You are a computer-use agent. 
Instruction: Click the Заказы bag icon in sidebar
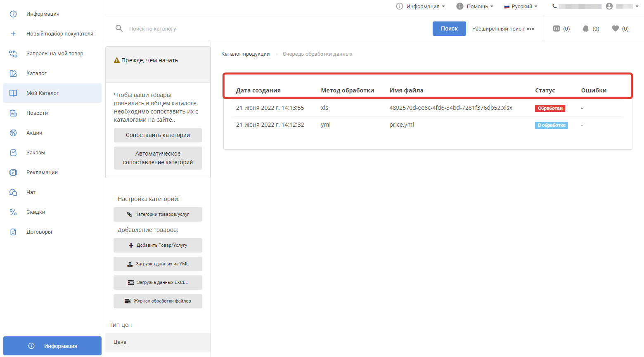coord(13,153)
